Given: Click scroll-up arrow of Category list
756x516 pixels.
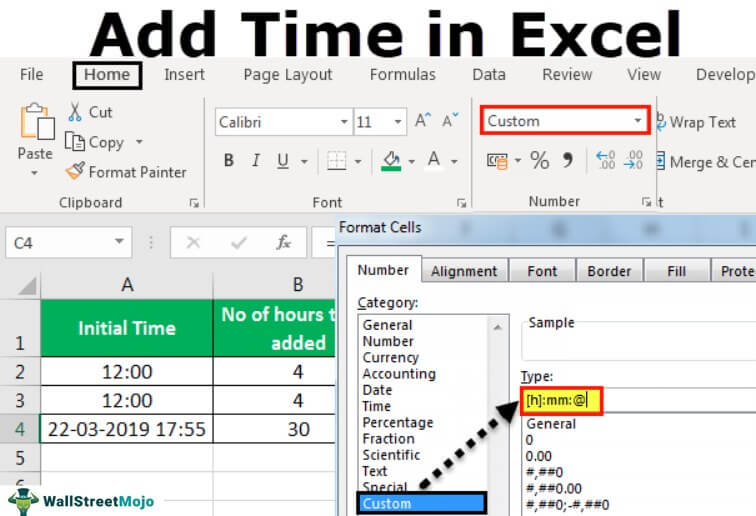Looking at the screenshot, I should 498,327.
